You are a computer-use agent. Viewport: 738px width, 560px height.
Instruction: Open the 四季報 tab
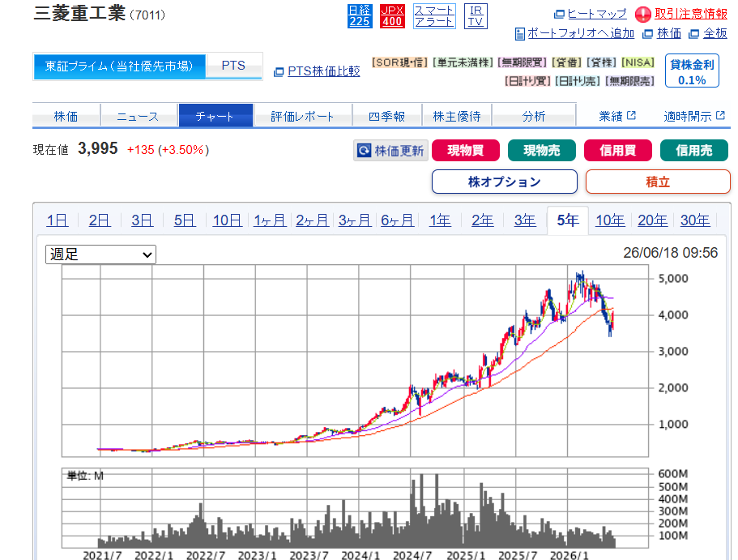pos(386,115)
